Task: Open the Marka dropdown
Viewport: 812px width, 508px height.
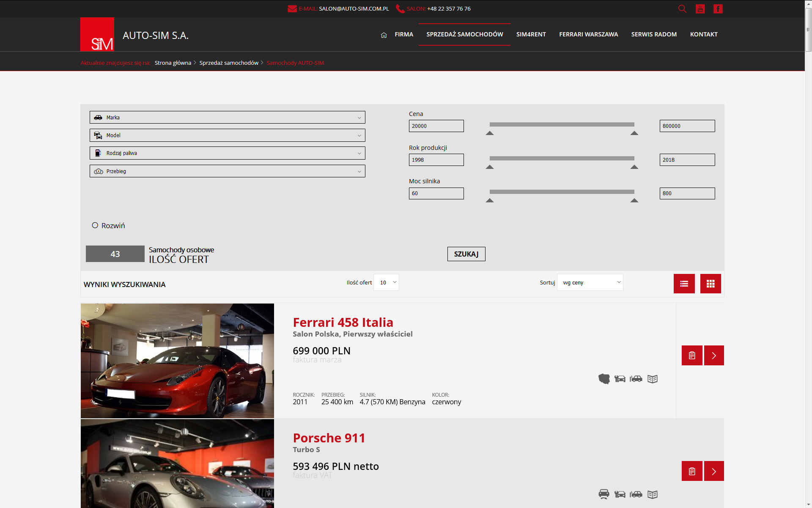Action: coord(228,117)
